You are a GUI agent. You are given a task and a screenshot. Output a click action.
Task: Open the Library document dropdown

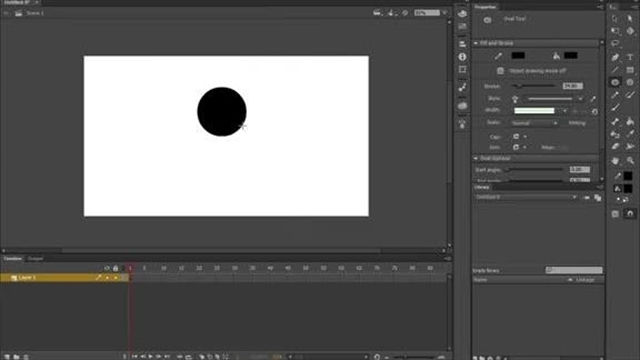tap(526, 197)
